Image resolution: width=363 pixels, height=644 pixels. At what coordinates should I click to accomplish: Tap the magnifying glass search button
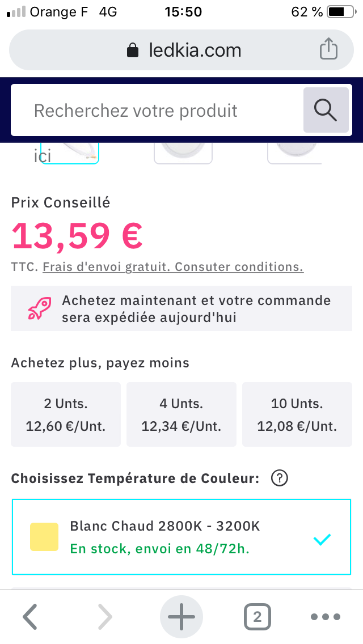tap(326, 110)
